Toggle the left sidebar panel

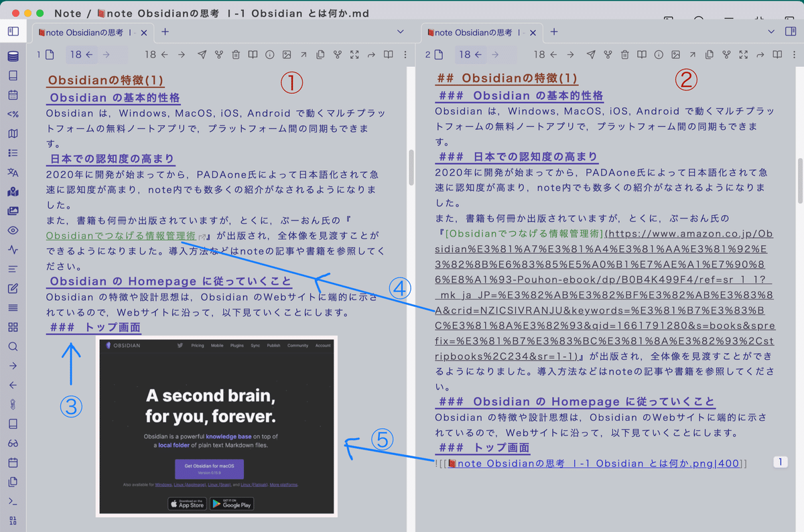pyautogui.click(x=13, y=31)
